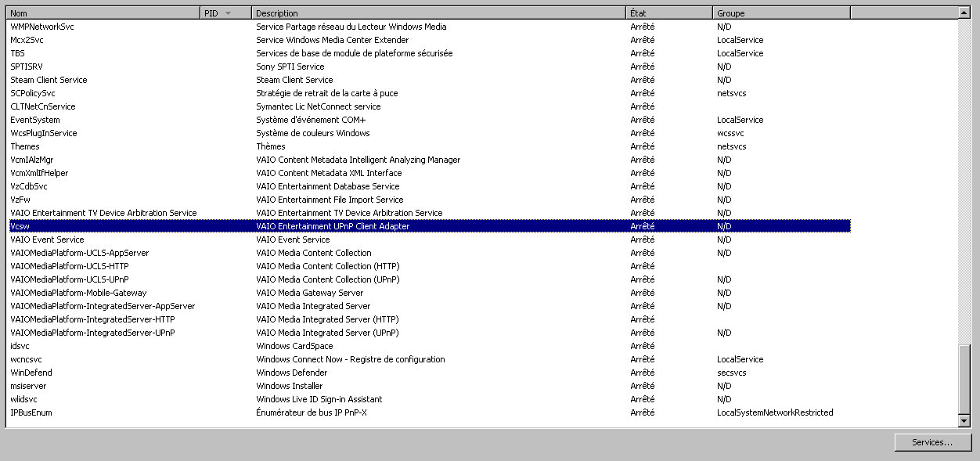Screen dimensions: 980x461
Task: Click 'VAIO Content Metadata XML Interface' description
Action: point(329,173)
